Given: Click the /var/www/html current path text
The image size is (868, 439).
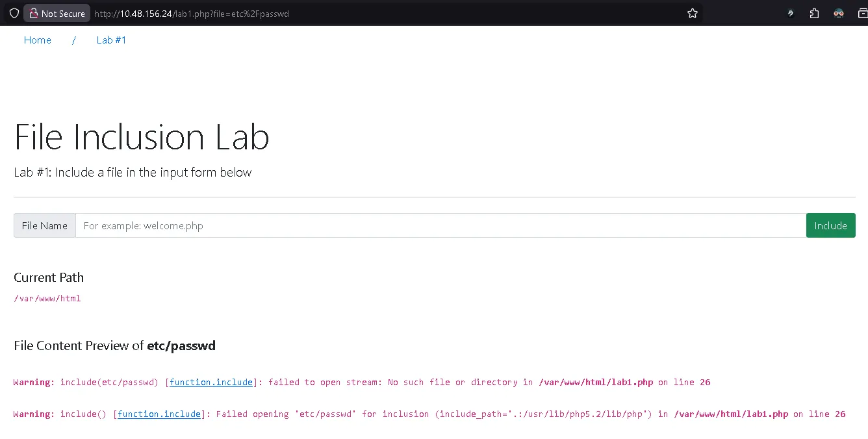Looking at the screenshot, I should (x=47, y=299).
